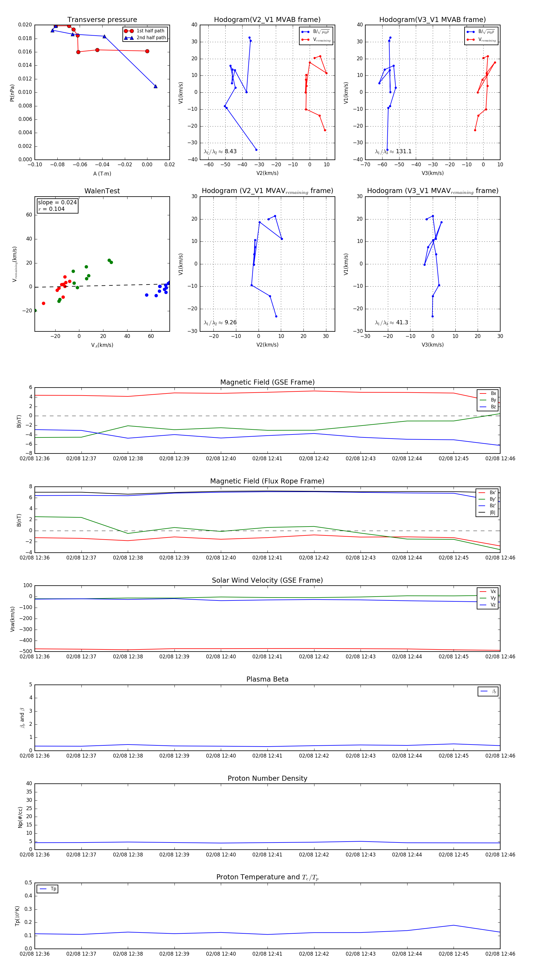Click the 'Vsw(km/s)' y-axis label
Image resolution: width=535 pixels, height=980 pixels.
[x=12, y=619]
